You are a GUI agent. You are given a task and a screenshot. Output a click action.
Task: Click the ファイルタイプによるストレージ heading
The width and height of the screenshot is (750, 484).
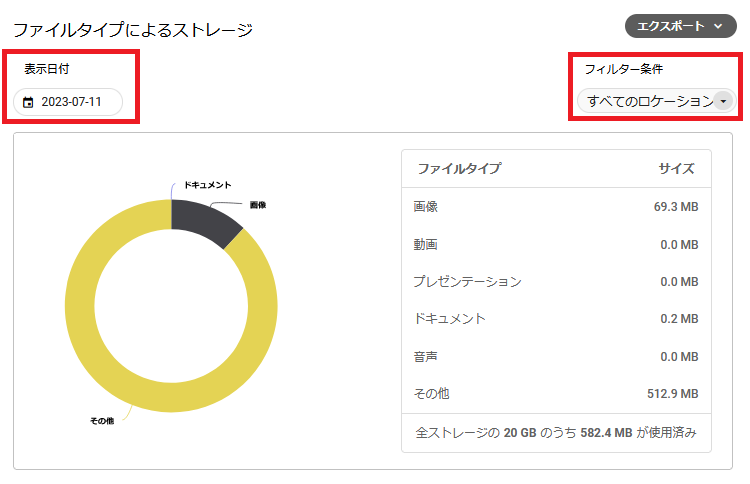132,30
